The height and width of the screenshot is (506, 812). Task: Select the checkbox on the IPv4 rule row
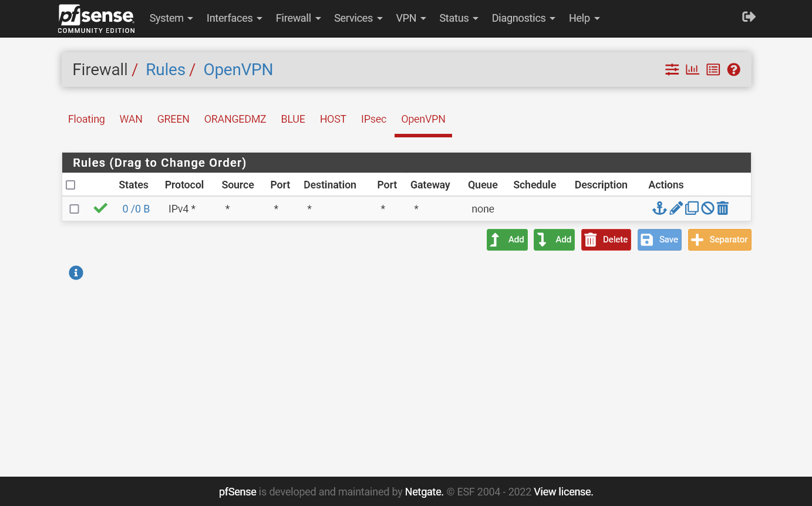74,208
